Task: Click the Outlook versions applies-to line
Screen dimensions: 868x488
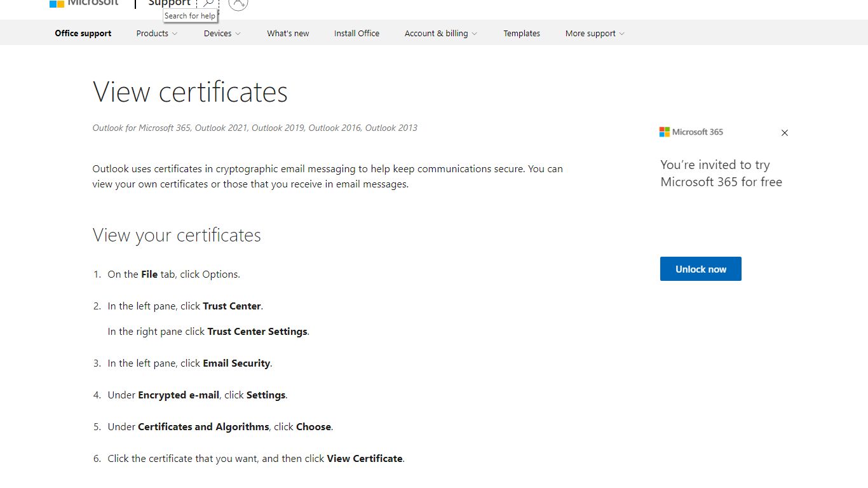Action: pyautogui.click(x=255, y=128)
